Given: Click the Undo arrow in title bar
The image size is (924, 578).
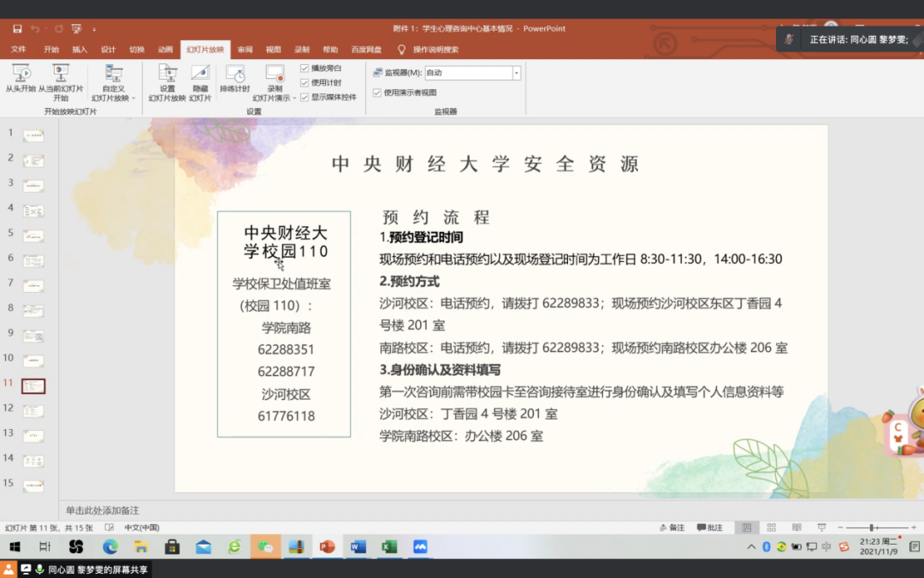Looking at the screenshot, I should 35,28.
